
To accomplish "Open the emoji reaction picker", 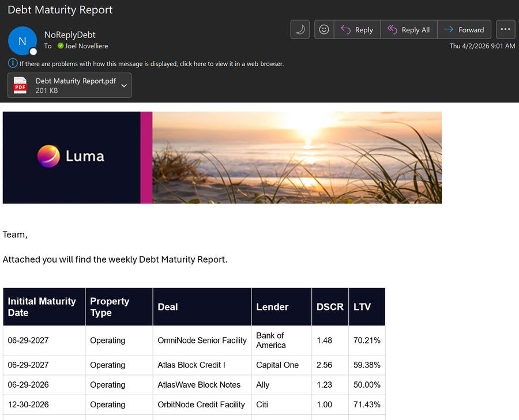I will pos(324,29).
